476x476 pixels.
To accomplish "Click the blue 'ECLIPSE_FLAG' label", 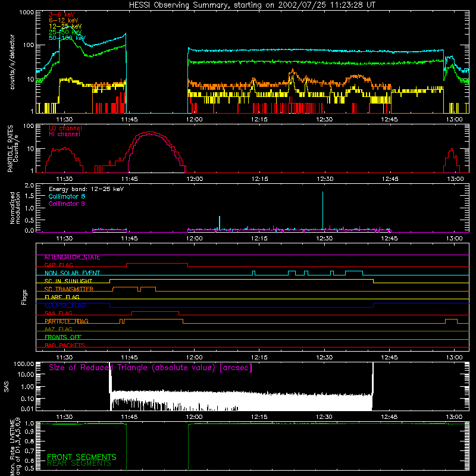I will 65,305.
